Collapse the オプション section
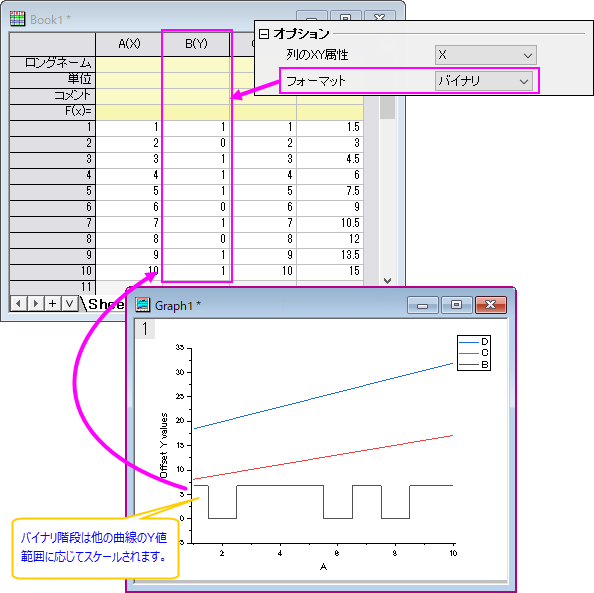 tap(264, 34)
